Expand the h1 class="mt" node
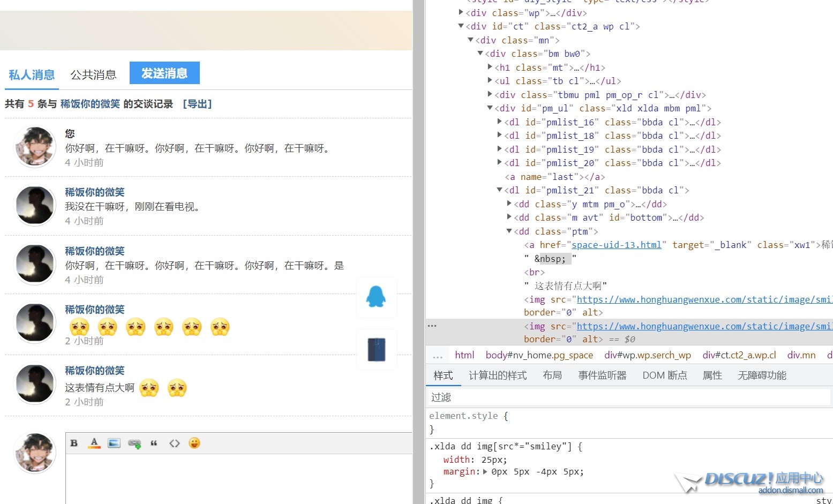Screen dimensions: 833x504 490,67
